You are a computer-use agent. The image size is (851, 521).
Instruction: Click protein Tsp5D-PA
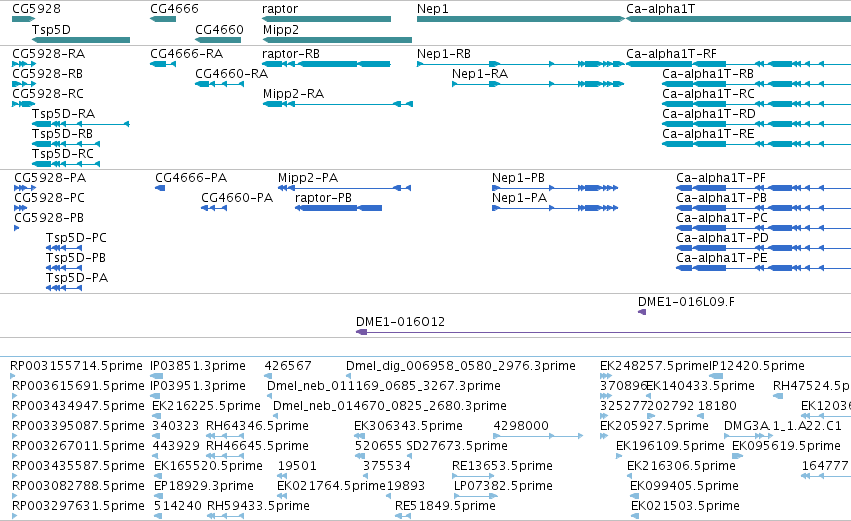[77, 278]
